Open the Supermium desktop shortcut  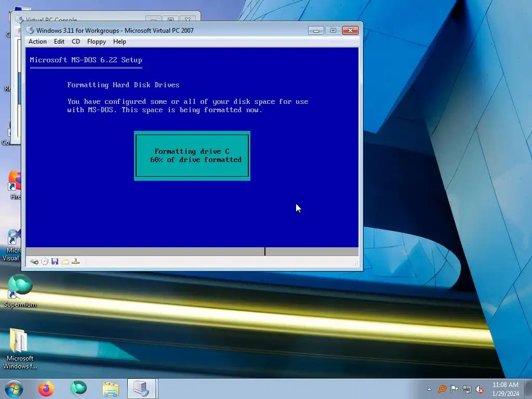(20, 291)
